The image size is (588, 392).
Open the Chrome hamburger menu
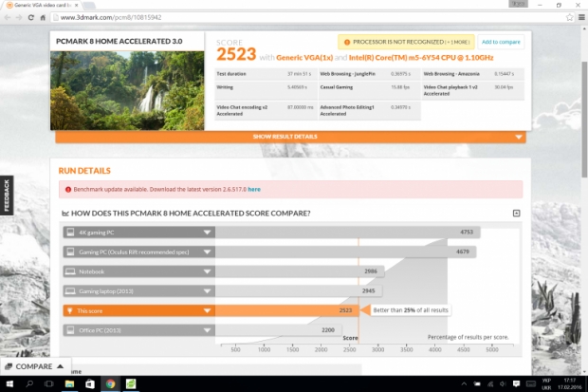[x=581, y=17]
